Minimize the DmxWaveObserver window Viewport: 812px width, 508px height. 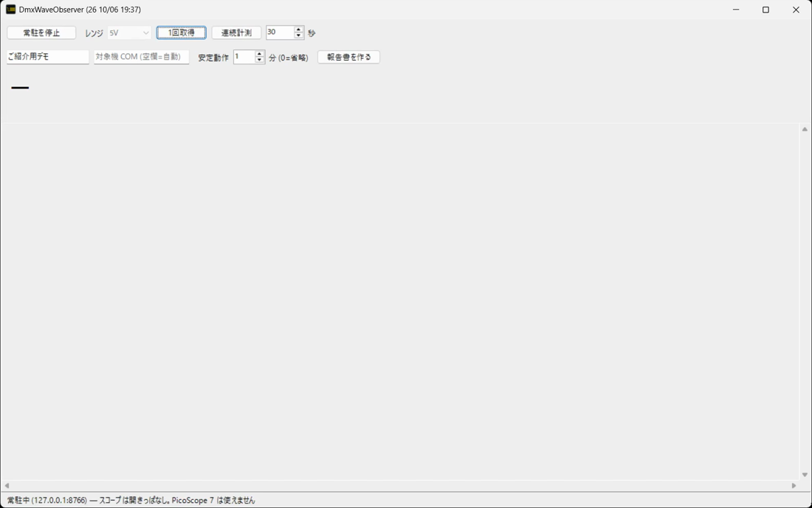(736, 10)
